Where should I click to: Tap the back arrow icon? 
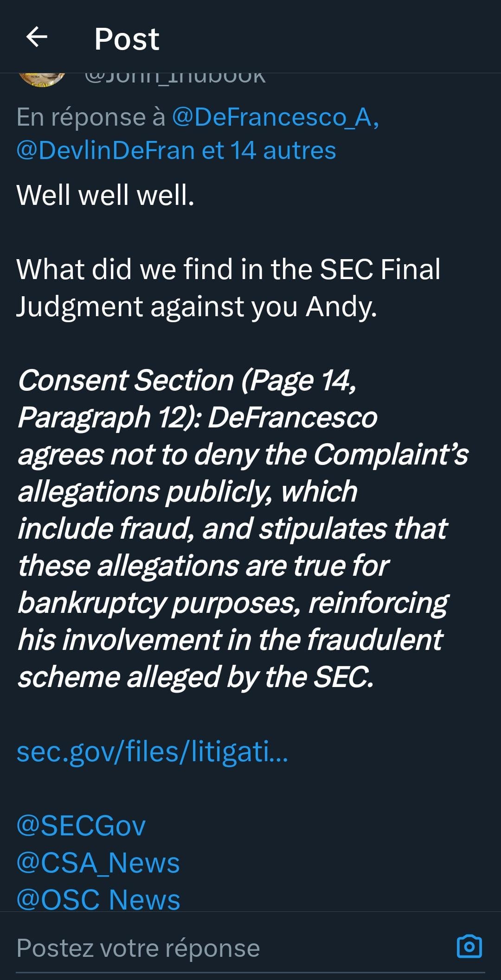tap(37, 38)
